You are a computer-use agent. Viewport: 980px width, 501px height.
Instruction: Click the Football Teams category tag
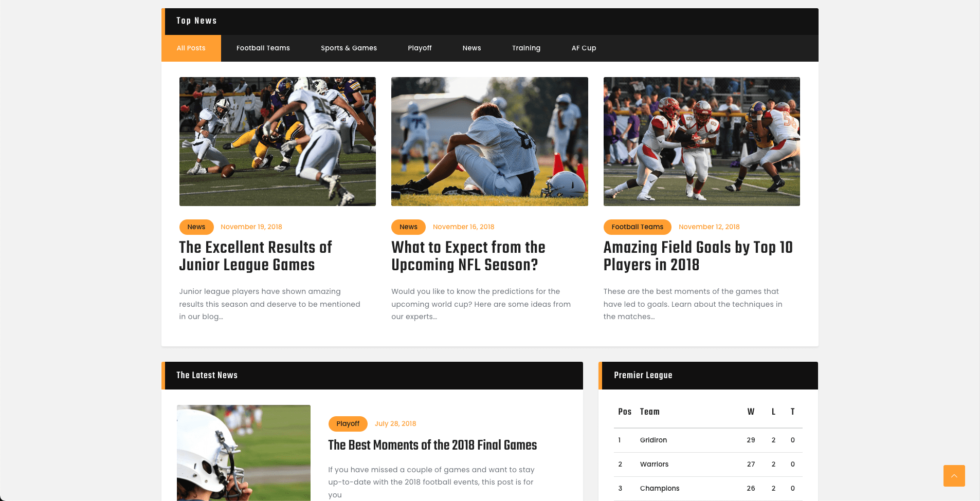tap(638, 227)
